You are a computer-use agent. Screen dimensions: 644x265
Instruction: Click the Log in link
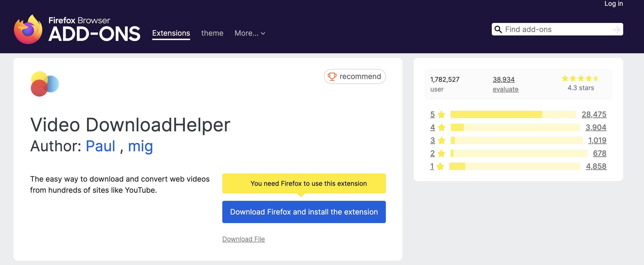613,3
